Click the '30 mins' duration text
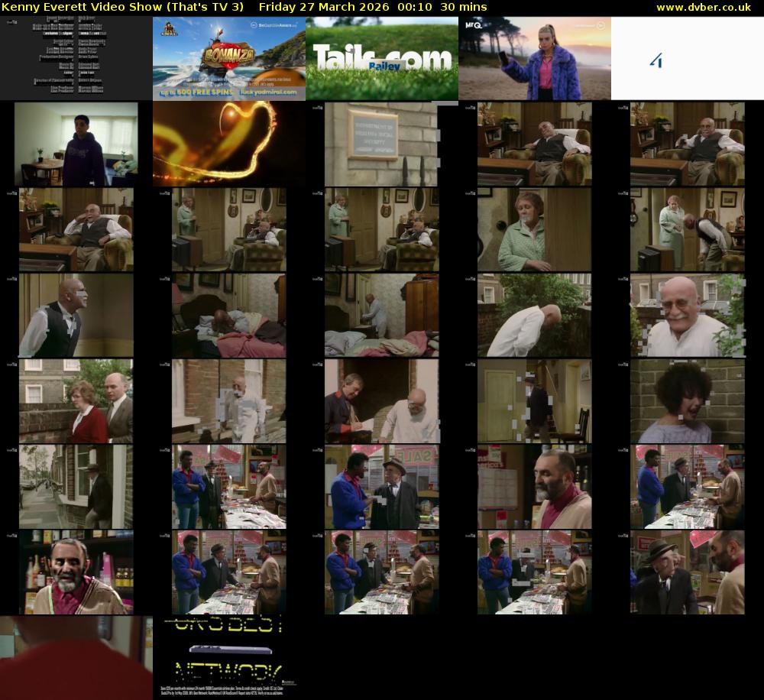The image size is (764, 700). pyautogui.click(x=464, y=7)
